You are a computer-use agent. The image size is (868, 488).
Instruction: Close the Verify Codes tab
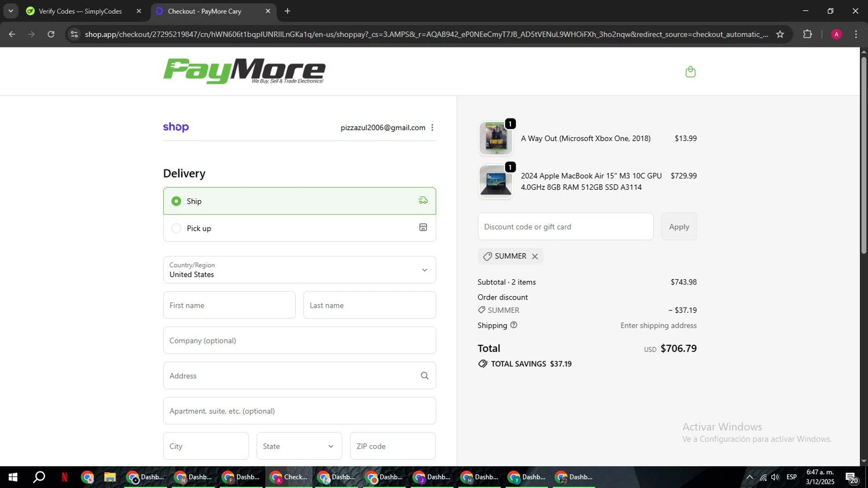coord(138,11)
